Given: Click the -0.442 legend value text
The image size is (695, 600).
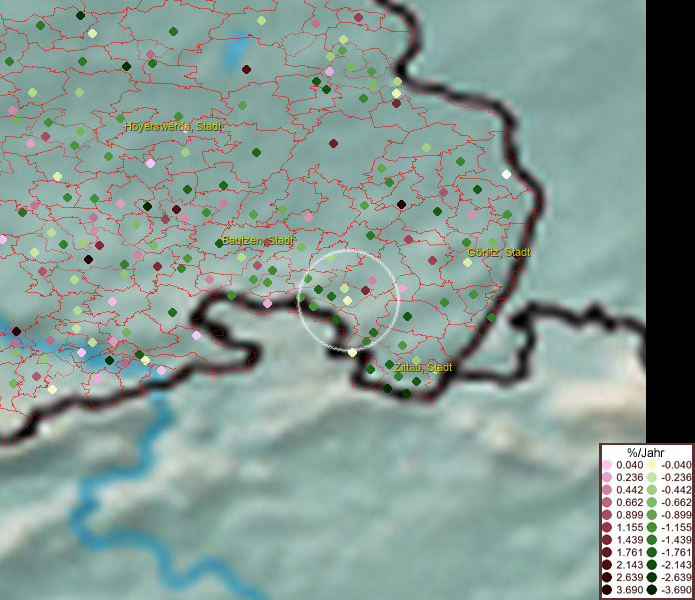Looking at the screenshot, I should click(x=677, y=488).
